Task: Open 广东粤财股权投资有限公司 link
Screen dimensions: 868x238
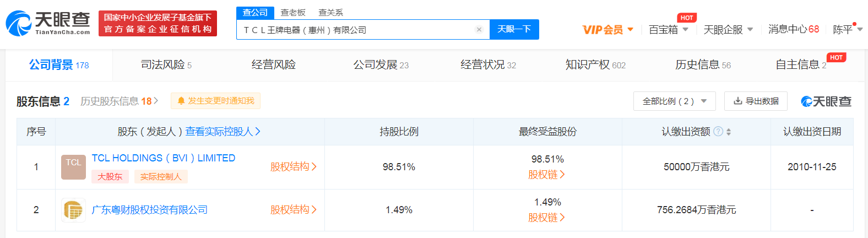Action: [x=149, y=210]
